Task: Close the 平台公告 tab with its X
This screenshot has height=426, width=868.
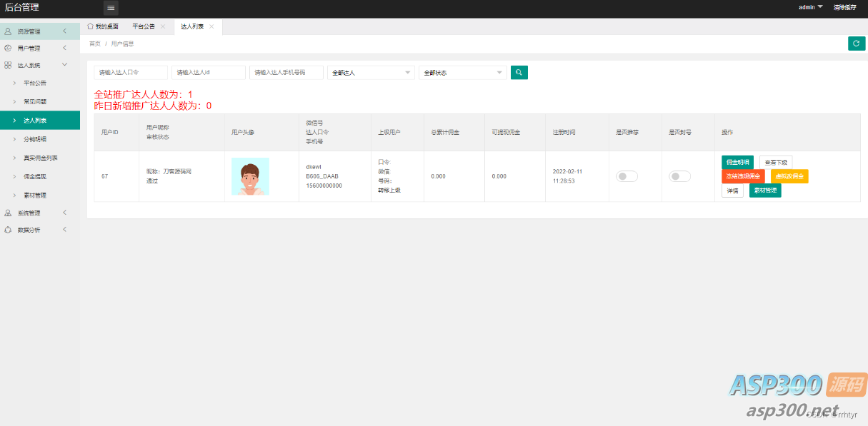Action: click(163, 26)
